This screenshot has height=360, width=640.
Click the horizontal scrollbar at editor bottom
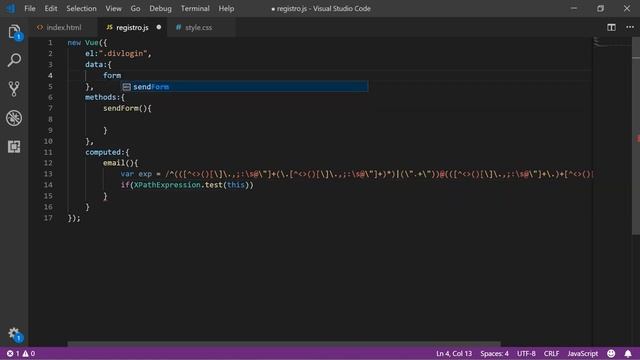pyautogui.click(x=284, y=344)
